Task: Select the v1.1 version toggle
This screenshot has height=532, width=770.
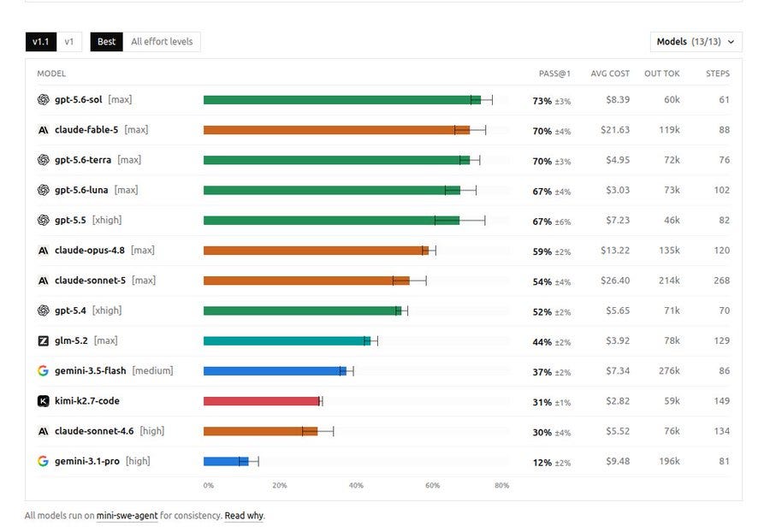Action: point(41,42)
